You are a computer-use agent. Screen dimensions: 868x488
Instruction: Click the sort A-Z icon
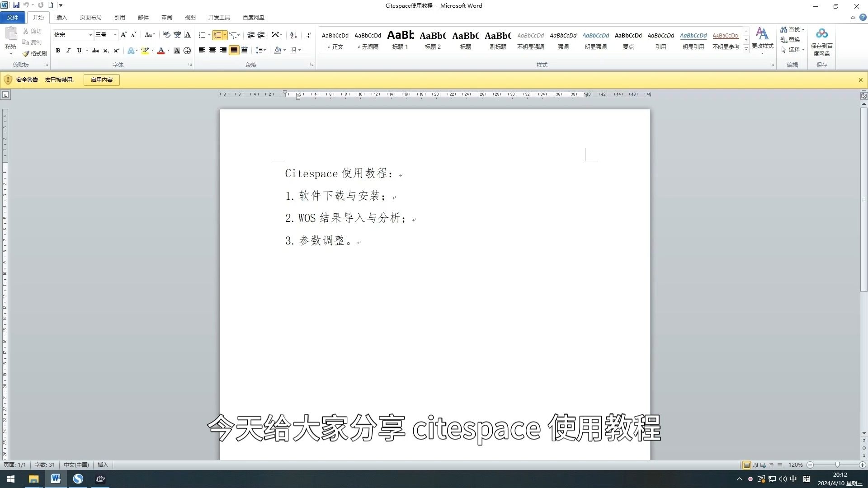click(293, 35)
